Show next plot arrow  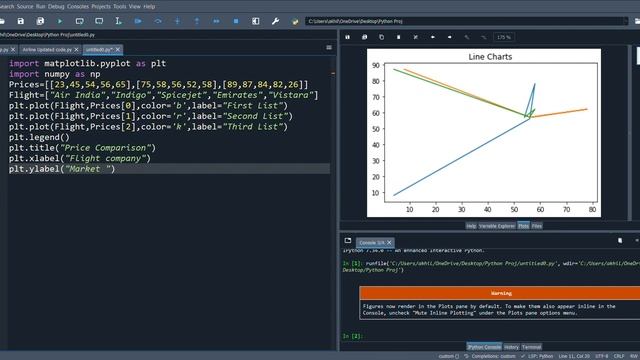449,37
